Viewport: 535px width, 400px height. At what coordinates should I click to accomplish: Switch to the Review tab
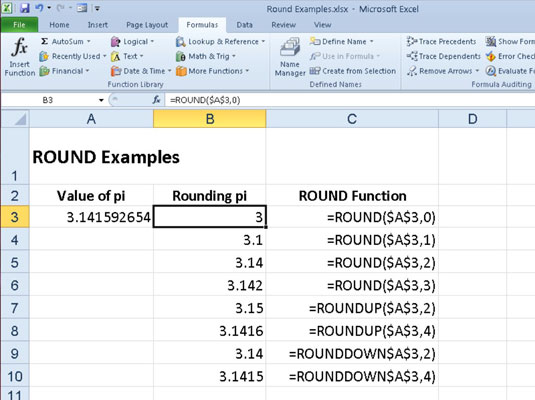pos(284,25)
